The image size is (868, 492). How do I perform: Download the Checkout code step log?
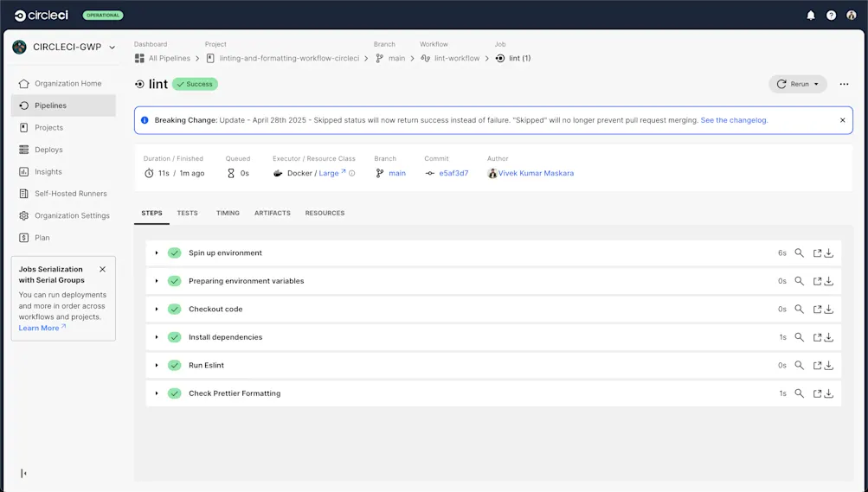(x=829, y=309)
